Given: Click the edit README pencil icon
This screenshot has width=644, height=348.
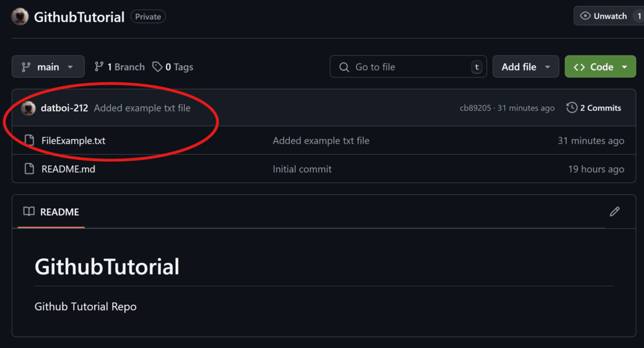Looking at the screenshot, I should coord(614,211).
